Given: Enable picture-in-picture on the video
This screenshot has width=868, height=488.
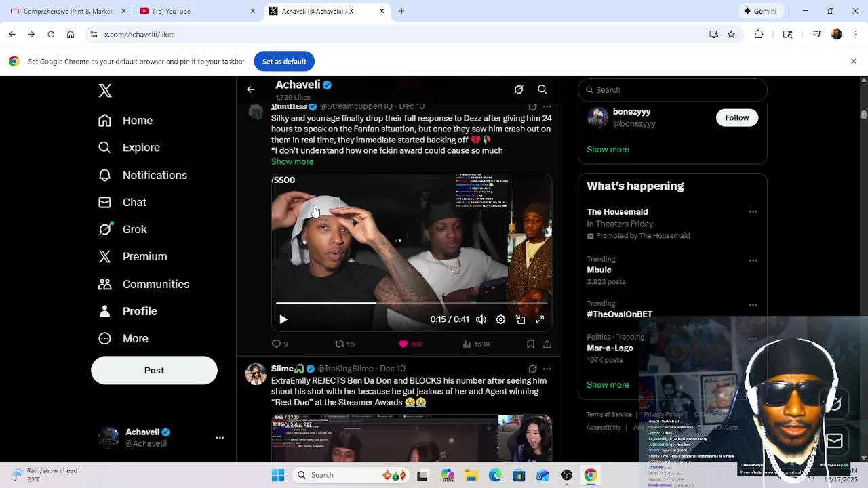Looking at the screenshot, I should tap(520, 319).
